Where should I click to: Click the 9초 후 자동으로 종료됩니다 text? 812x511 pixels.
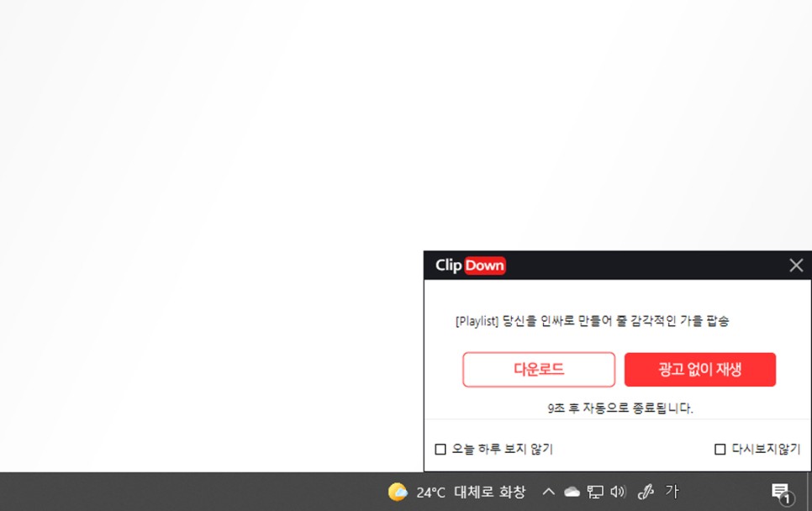coord(620,408)
